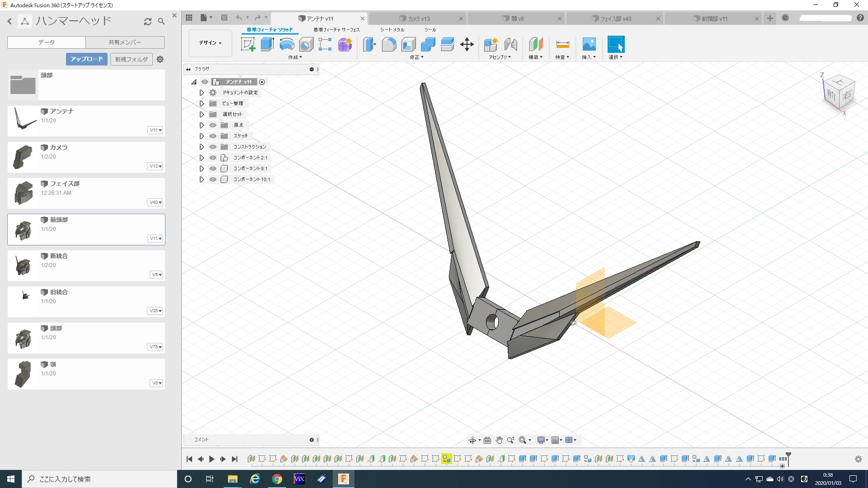Switch to the カメラ v13 document tab
868x488 pixels.
point(419,19)
